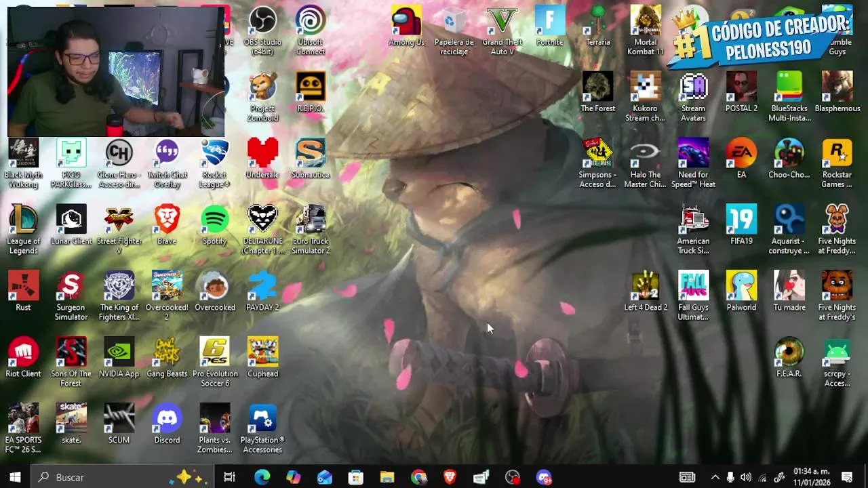Image resolution: width=868 pixels, height=488 pixels.
Task: Select League of Legends icon
Action: (x=23, y=229)
